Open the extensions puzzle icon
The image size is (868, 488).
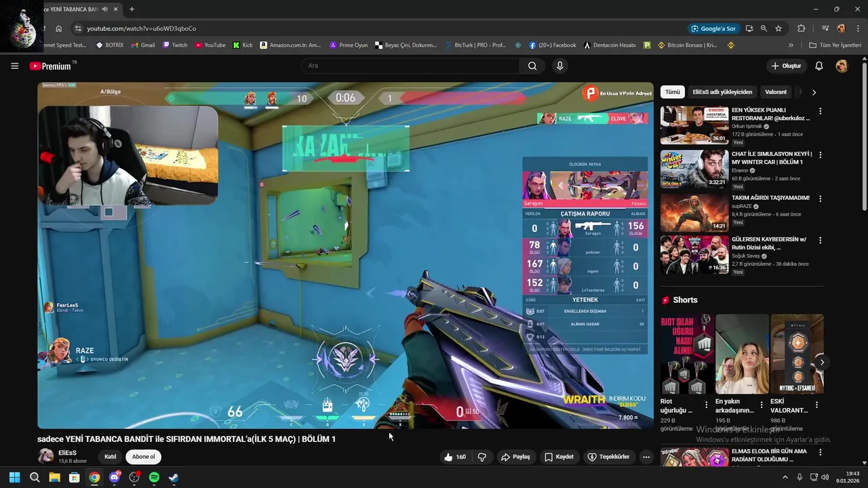[x=801, y=28]
